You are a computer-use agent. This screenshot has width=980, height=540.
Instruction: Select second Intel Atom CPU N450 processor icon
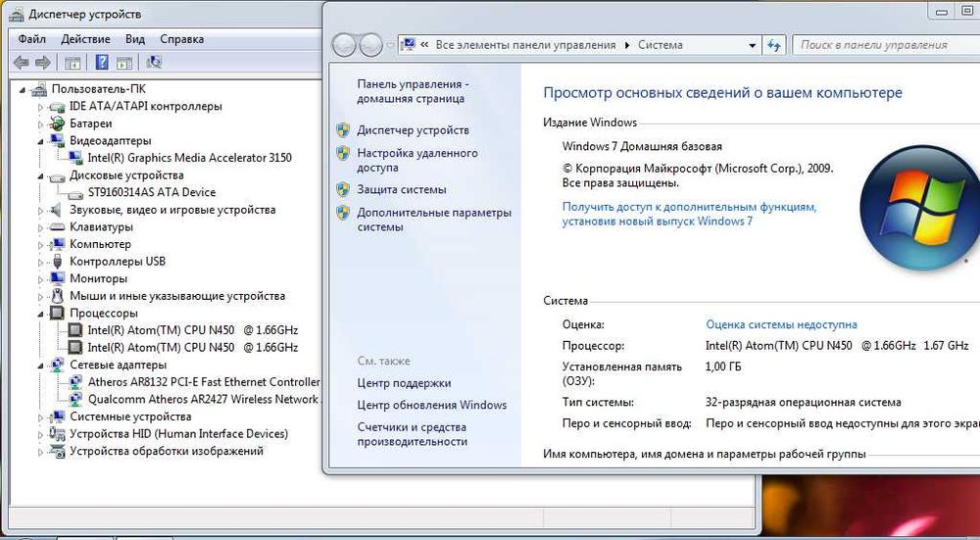75,348
